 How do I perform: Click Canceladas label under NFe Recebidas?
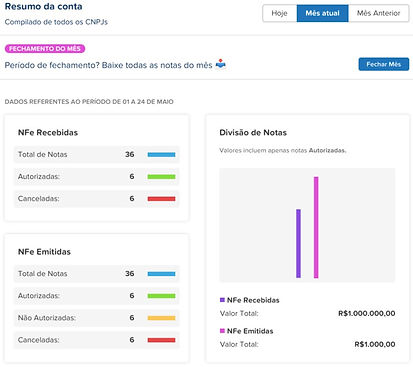tap(39, 198)
